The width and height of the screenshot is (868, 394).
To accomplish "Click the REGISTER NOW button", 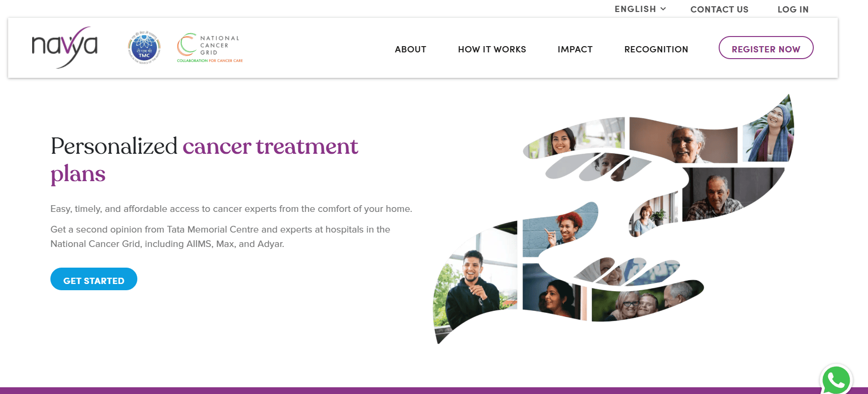I will click(x=766, y=48).
